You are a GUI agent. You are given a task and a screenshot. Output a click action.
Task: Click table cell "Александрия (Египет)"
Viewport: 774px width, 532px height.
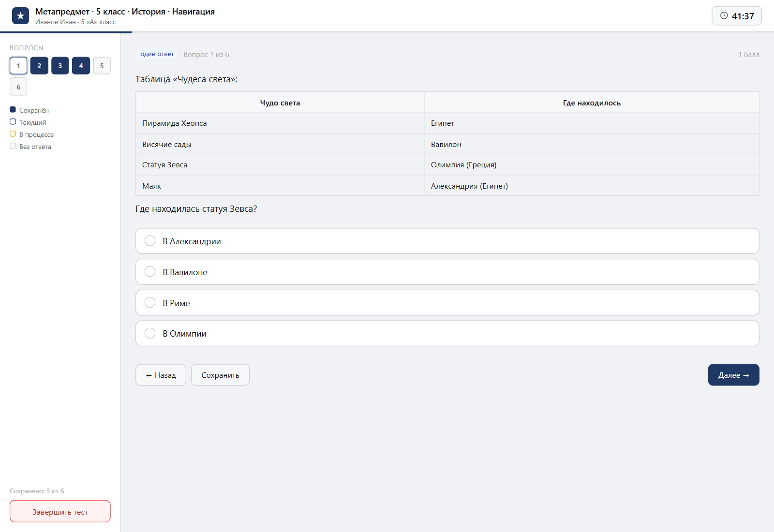coord(592,186)
